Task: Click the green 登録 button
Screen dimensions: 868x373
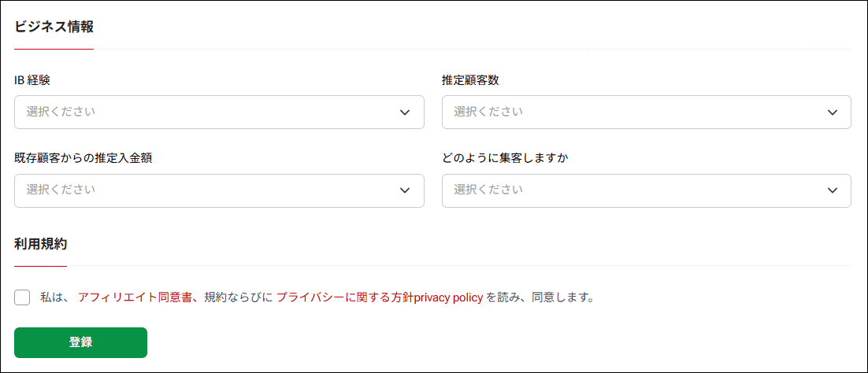Action: pos(81,342)
